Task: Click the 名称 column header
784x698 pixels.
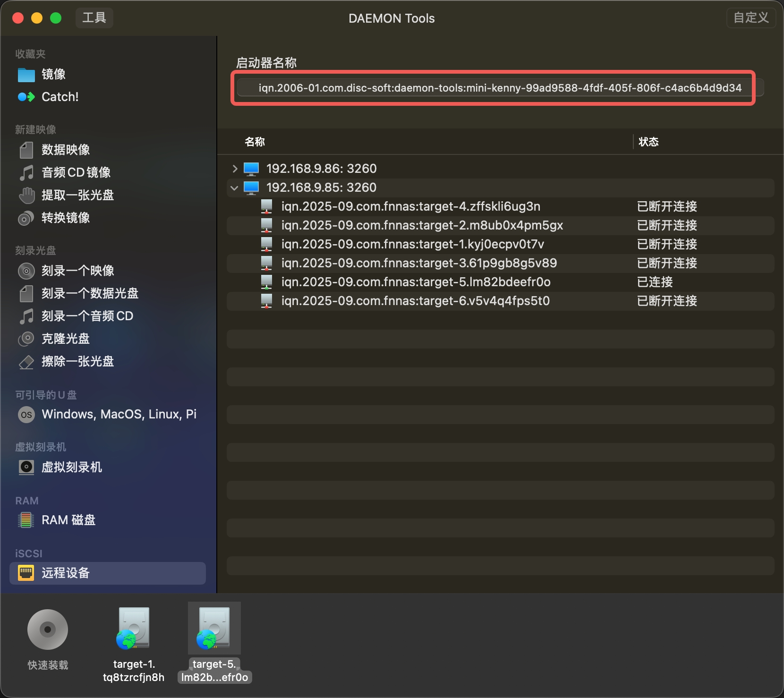Action: pyautogui.click(x=255, y=142)
